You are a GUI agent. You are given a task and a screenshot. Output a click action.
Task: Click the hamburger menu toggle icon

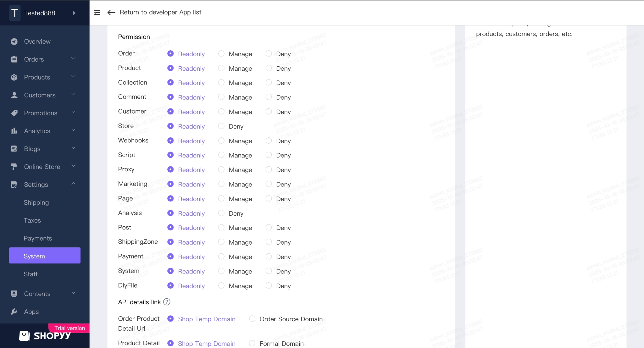click(x=97, y=13)
